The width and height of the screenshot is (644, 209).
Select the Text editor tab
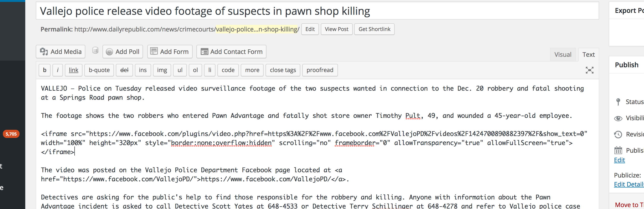pyautogui.click(x=588, y=55)
